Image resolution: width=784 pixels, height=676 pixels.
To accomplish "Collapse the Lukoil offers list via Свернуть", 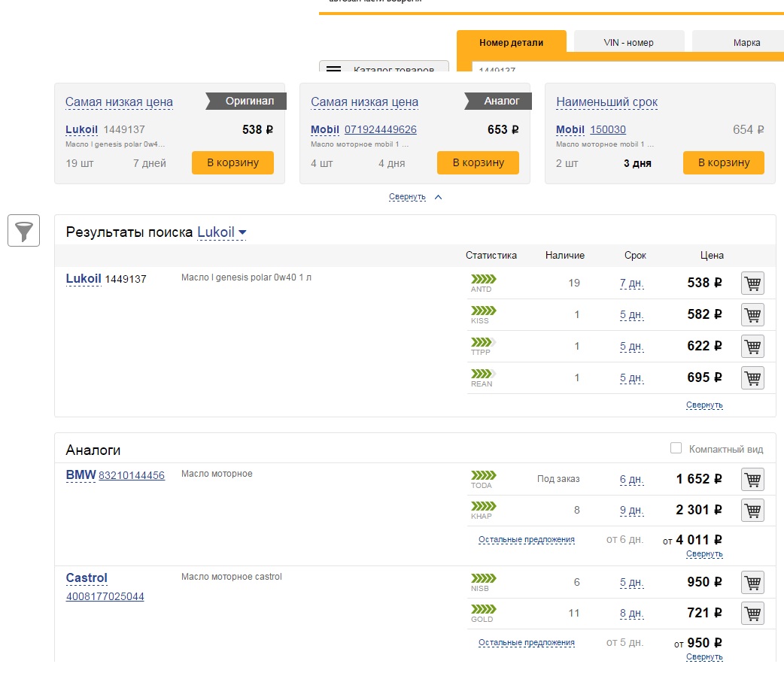I will [x=704, y=405].
